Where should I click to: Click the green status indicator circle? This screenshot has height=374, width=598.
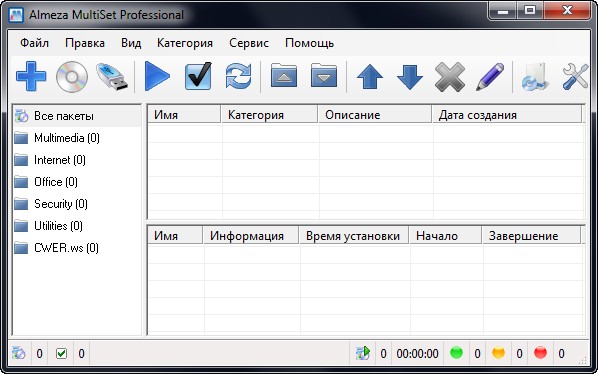tap(457, 353)
